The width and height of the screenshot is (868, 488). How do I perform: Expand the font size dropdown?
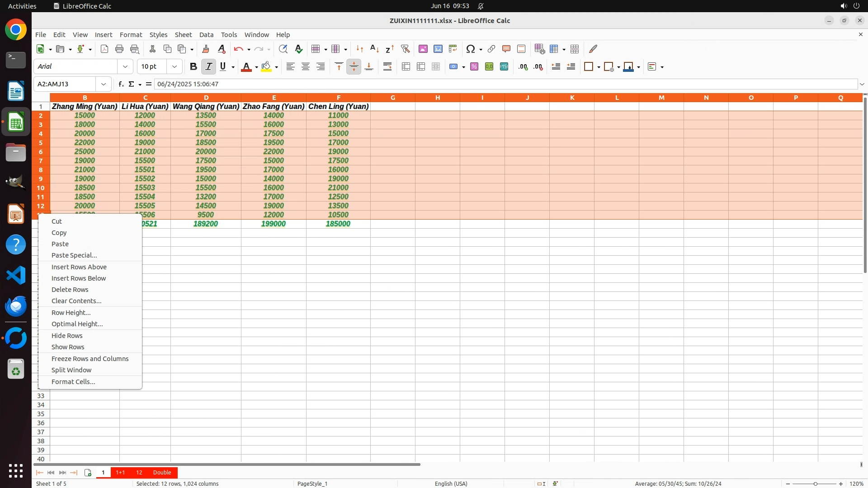click(x=174, y=66)
